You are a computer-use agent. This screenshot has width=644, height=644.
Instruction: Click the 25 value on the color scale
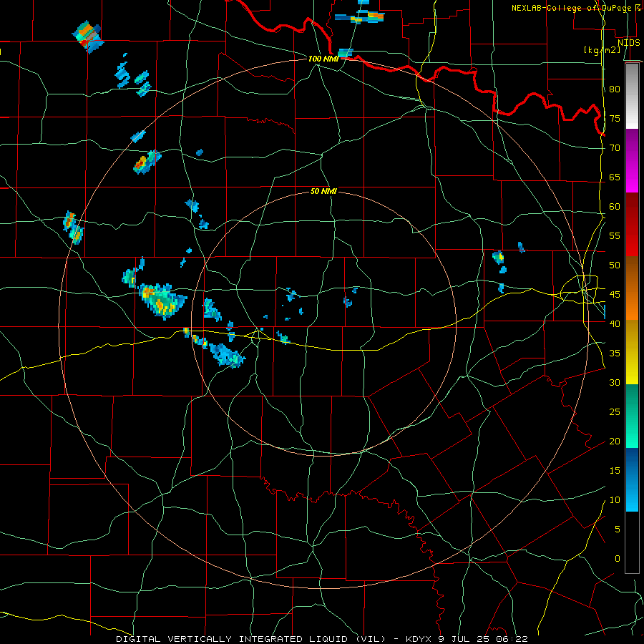pos(615,412)
